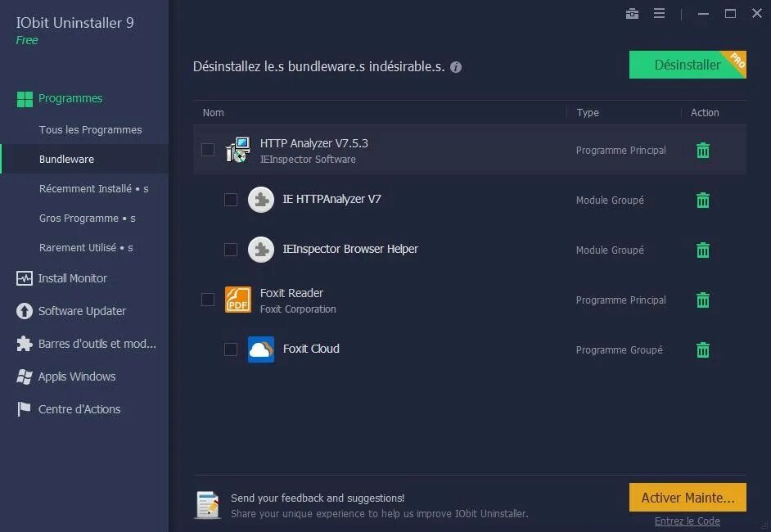Click the Foxit Cloud name text

point(311,349)
